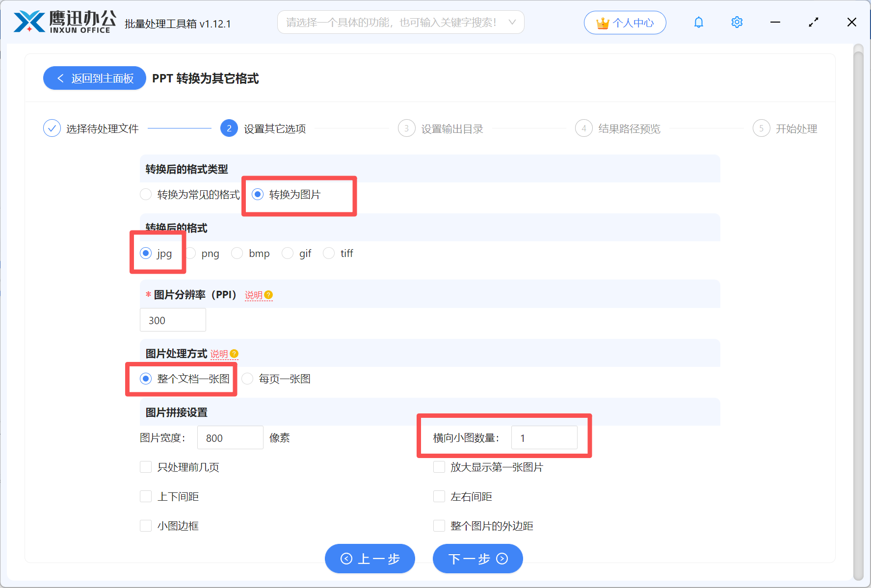Click the fullscreen expand icon
The image size is (871, 588).
click(x=813, y=22)
